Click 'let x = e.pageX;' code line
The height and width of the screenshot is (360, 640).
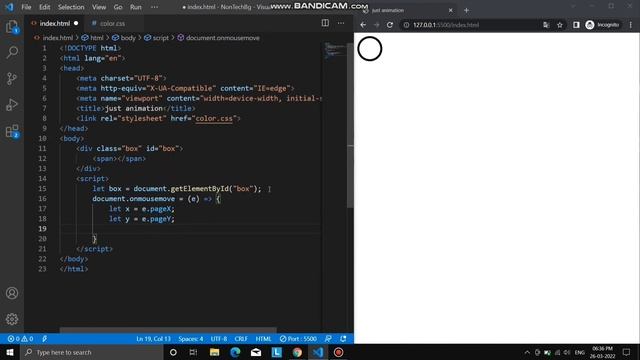point(141,209)
